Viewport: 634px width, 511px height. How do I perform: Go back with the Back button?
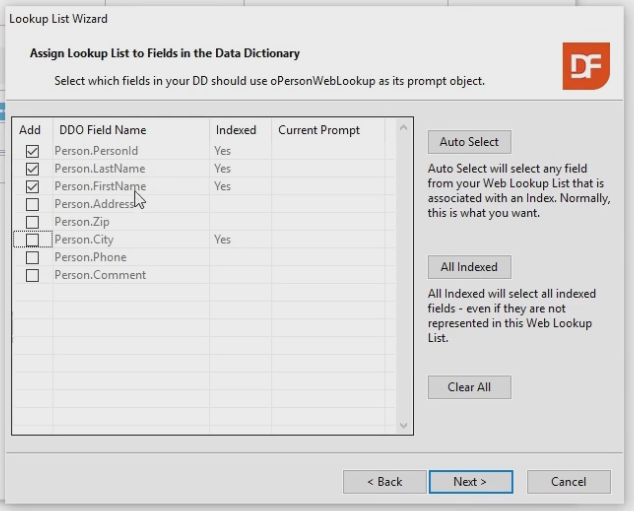(x=384, y=482)
